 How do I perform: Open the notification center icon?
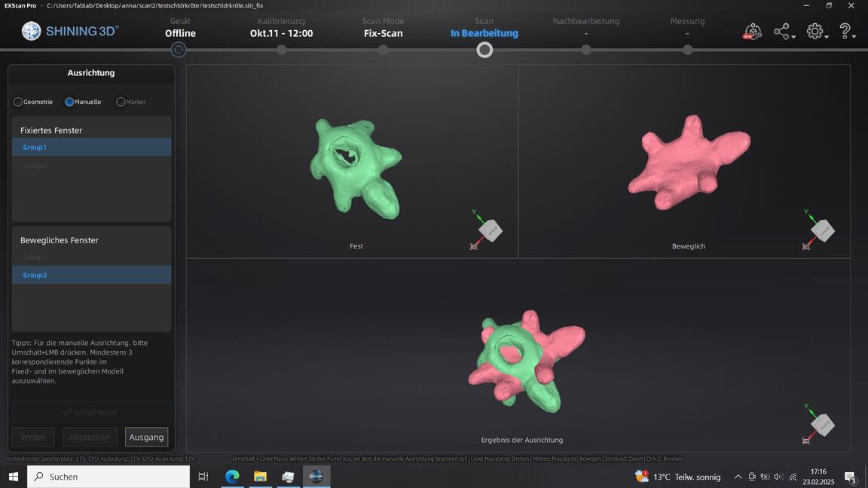tap(851, 477)
